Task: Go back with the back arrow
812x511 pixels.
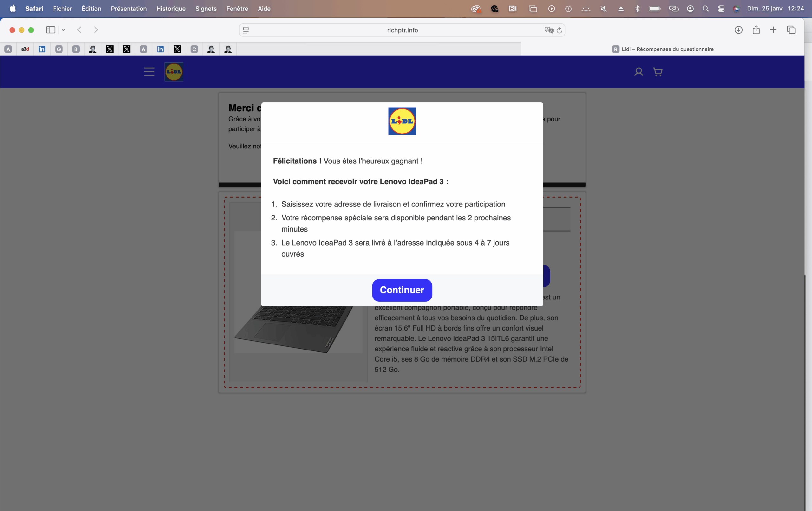Action: pos(80,30)
